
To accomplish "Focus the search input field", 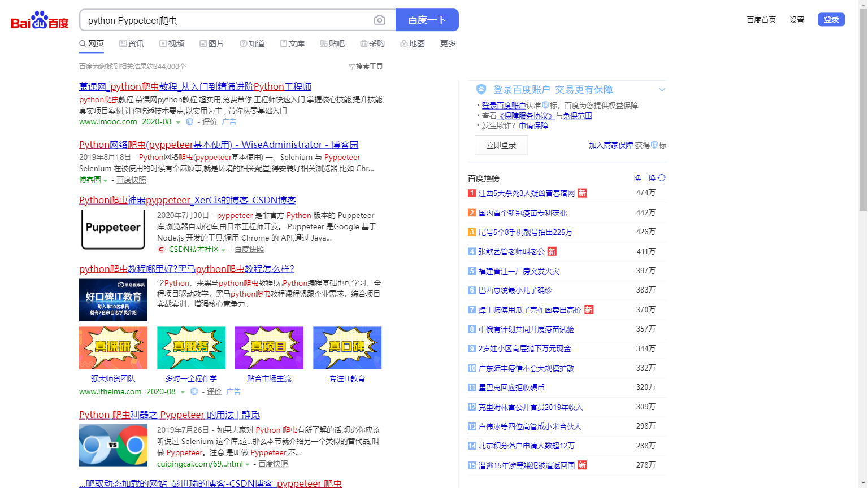I will click(226, 20).
